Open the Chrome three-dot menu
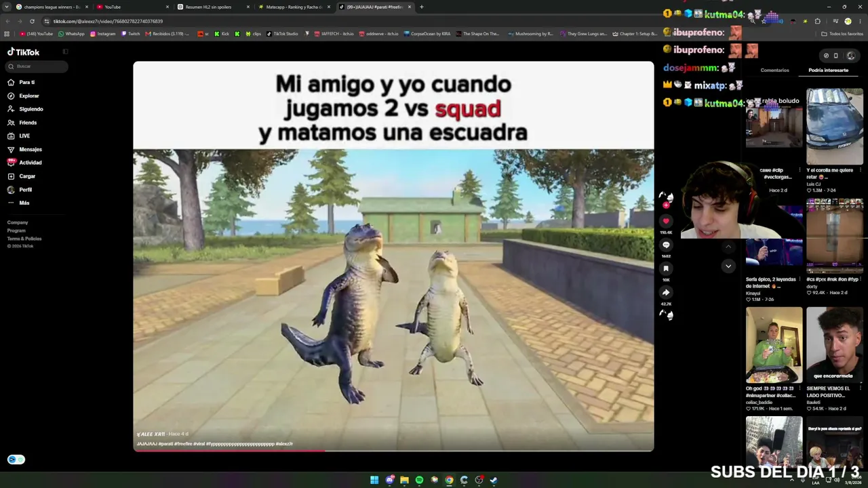Viewport: 868px width, 488px height. point(861,21)
